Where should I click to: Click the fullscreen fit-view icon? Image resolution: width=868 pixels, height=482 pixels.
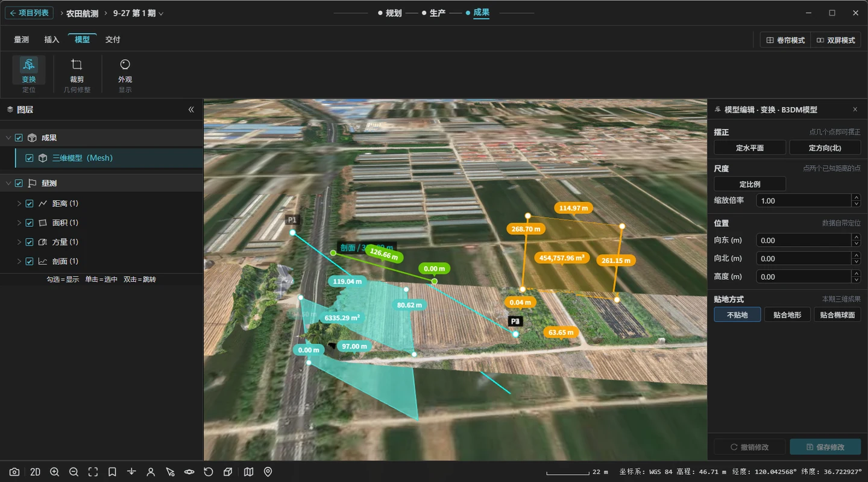tap(93, 472)
